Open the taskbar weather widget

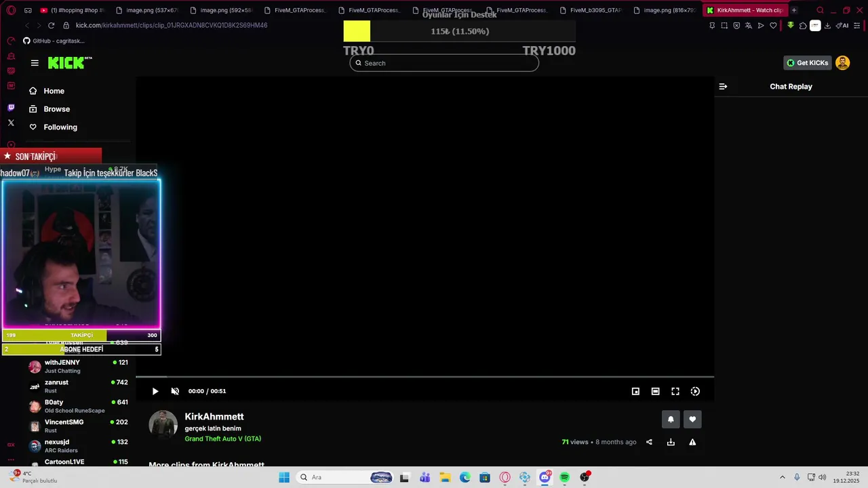point(33,477)
